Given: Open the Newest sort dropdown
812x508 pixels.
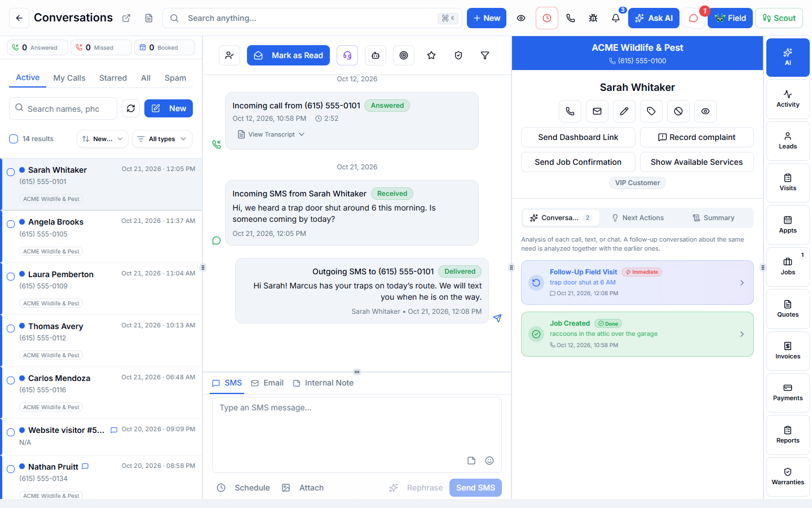Looking at the screenshot, I should click(x=103, y=139).
